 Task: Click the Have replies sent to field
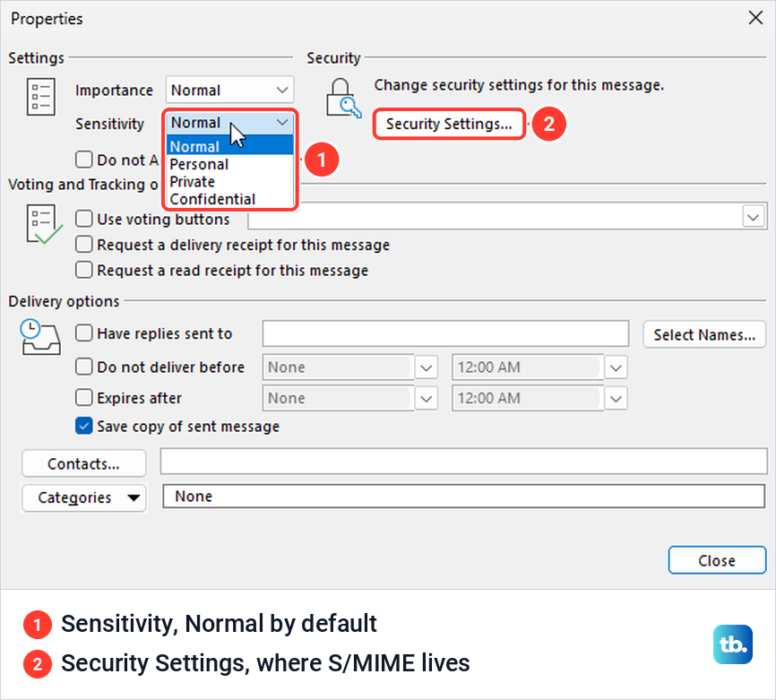pyautogui.click(x=445, y=333)
